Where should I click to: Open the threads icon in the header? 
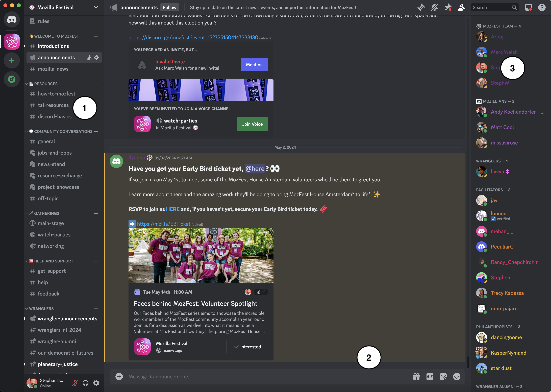point(421,8)
